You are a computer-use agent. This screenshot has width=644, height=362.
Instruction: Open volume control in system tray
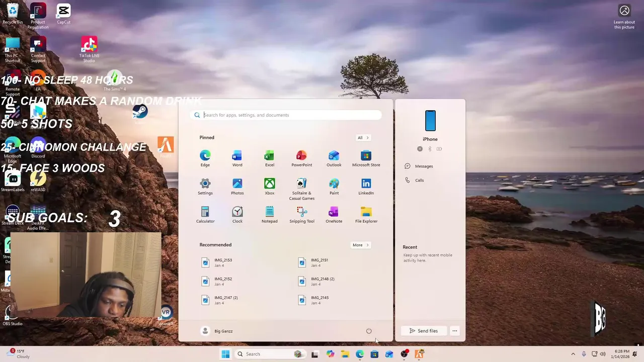point(603,354)
